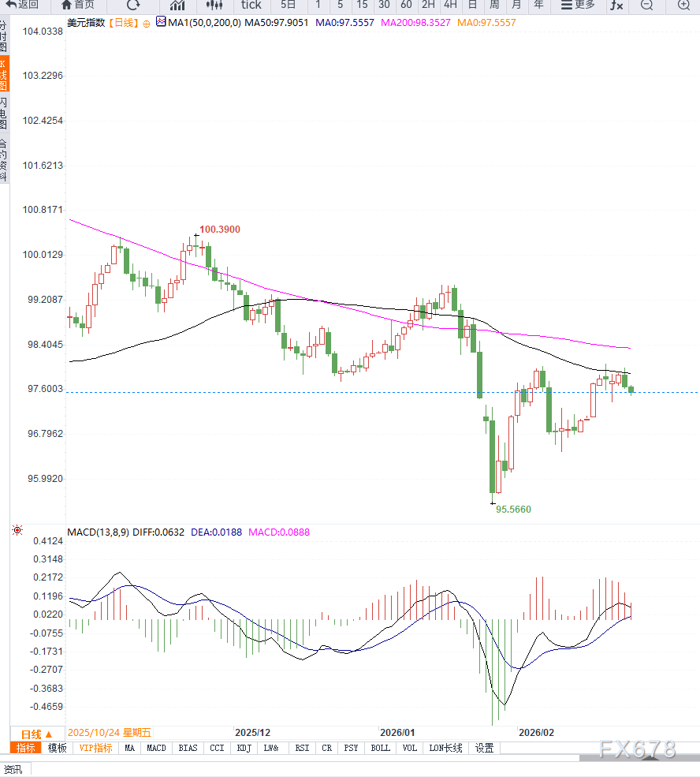The image size is (700, 777).
Task: Click the 返回 back arrow button
Action: 22,5
